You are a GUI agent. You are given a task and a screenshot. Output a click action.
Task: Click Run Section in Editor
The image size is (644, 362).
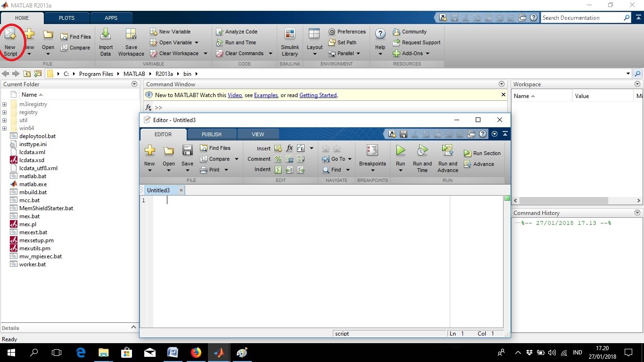click(x=482, y=153)
